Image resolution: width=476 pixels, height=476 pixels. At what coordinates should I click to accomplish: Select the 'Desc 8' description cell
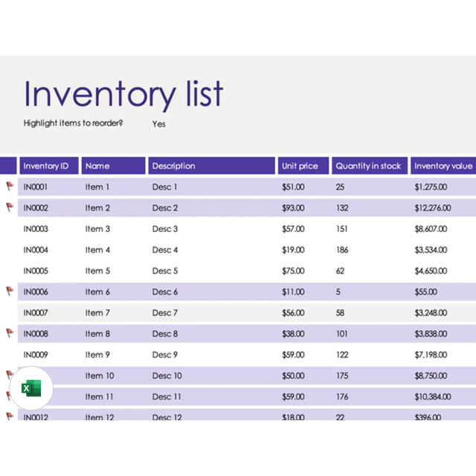pyautogui.click(x=165, y=334)
